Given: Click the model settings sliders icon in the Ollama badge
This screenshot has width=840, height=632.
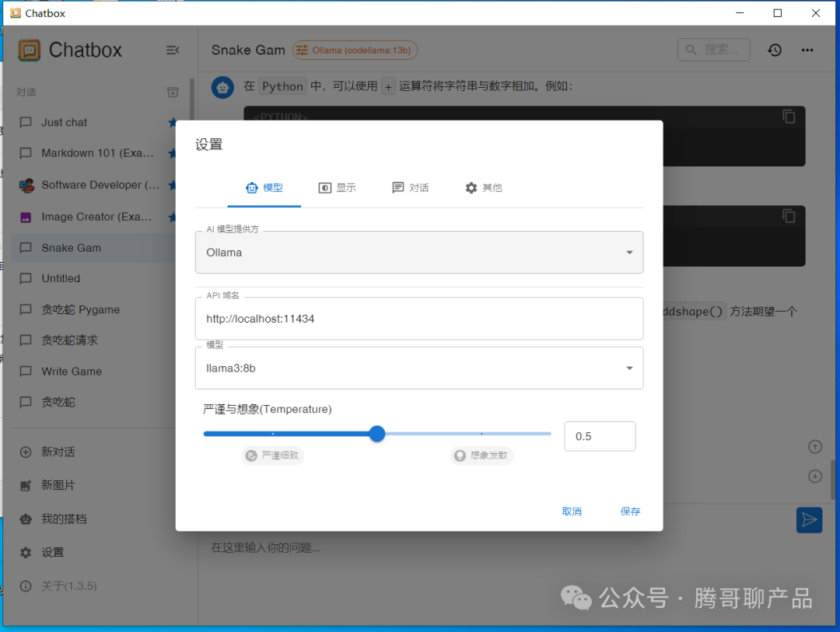Looking at the screenshot, I should (302, 51).
